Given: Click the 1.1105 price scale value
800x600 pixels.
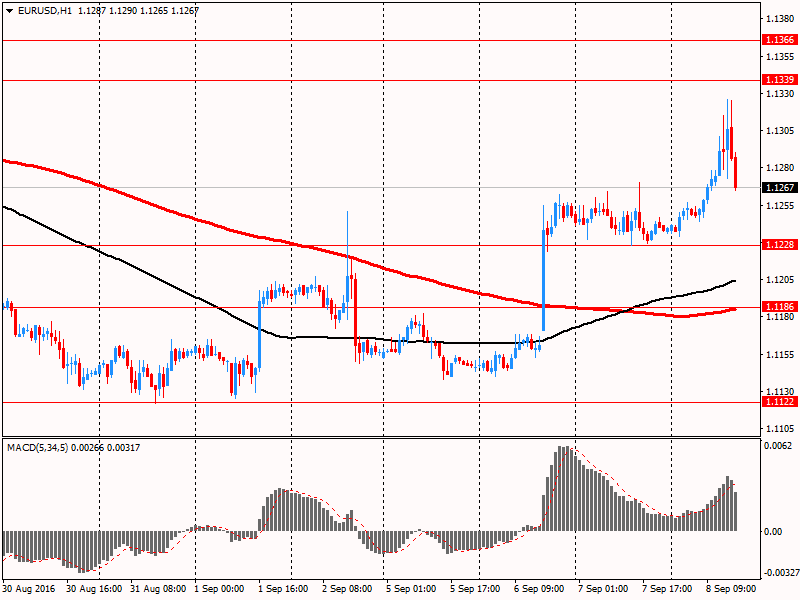Looking at the screenshot, I should pos(780,429).
